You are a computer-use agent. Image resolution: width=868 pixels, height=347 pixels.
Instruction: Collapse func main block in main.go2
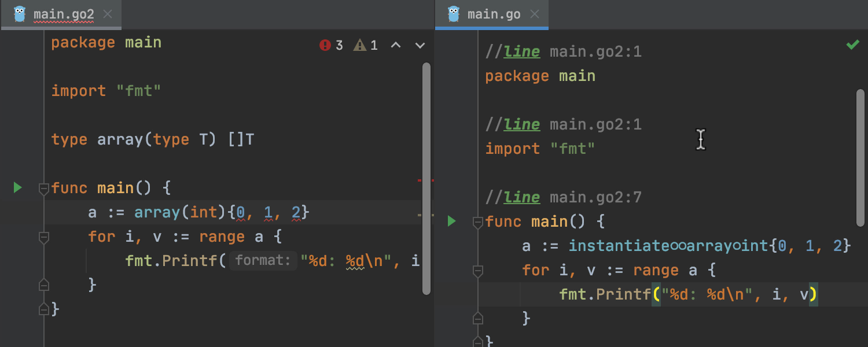[x=43, y=188]
